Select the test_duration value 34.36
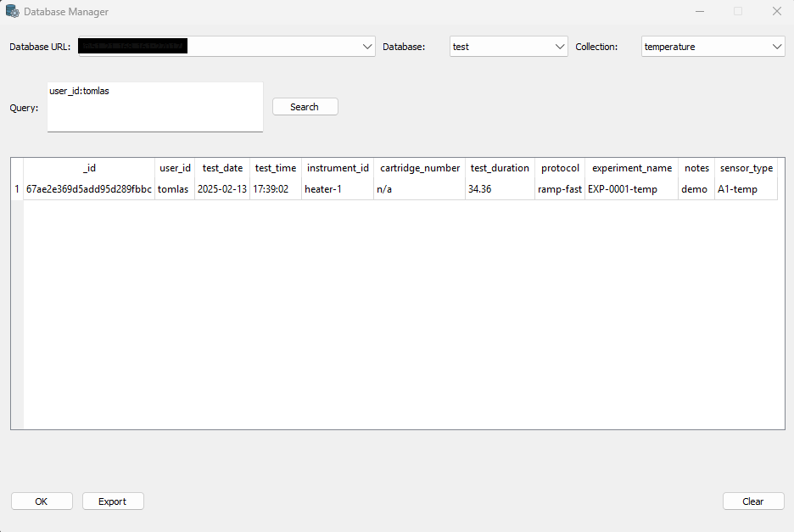The height and width of the screenshot is (532, 794). (480, 188)
